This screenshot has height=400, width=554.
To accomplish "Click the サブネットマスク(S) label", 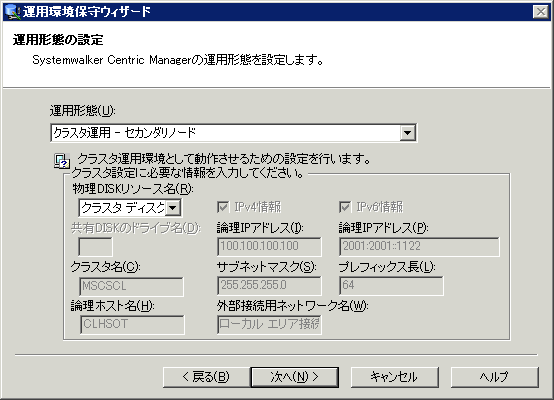I will [x=267, y=267].
